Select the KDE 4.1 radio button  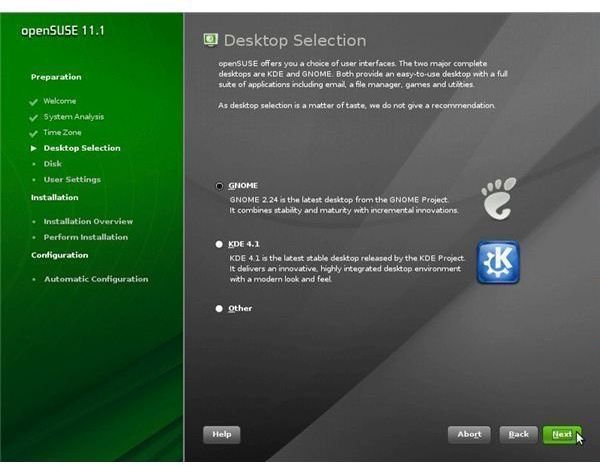tap(219, 244)
